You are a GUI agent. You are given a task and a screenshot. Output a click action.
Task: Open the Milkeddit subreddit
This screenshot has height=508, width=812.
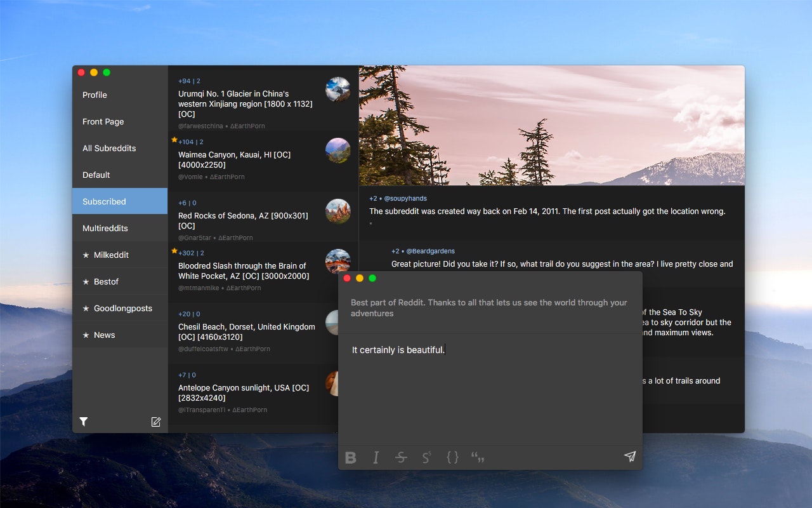(120, 255)
